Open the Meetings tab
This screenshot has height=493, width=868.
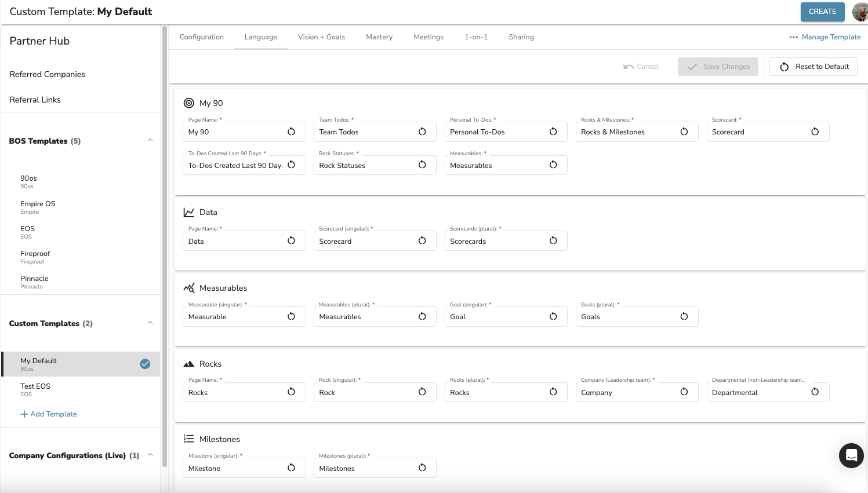tap(428, 37)
